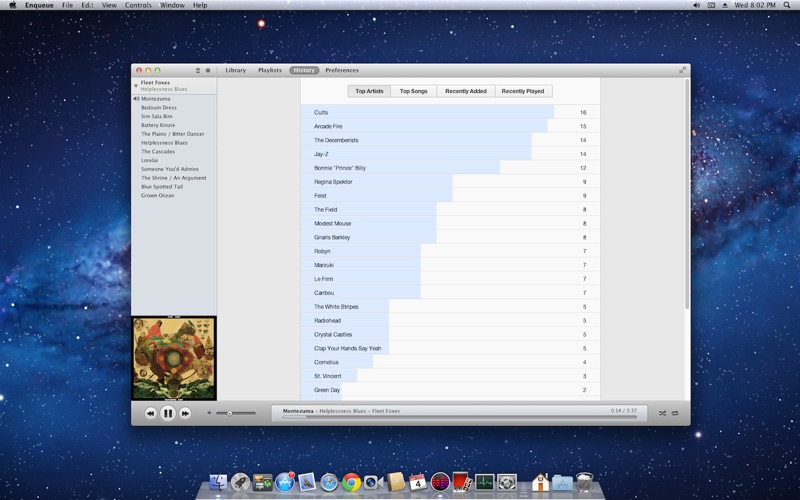This screenshot has height=500, width=800.
Task: Enter full screen via the arrows icon
Action: pyautogui.click(x=682, y=70)
